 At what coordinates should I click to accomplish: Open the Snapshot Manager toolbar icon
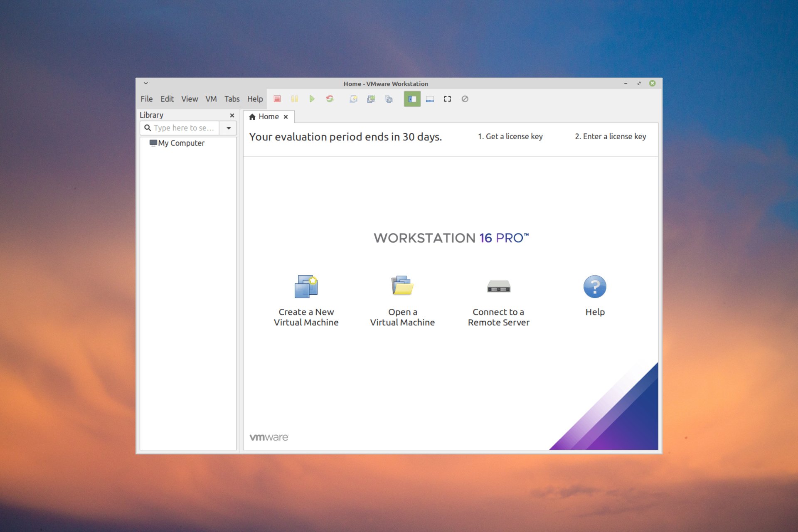[389, 99]
